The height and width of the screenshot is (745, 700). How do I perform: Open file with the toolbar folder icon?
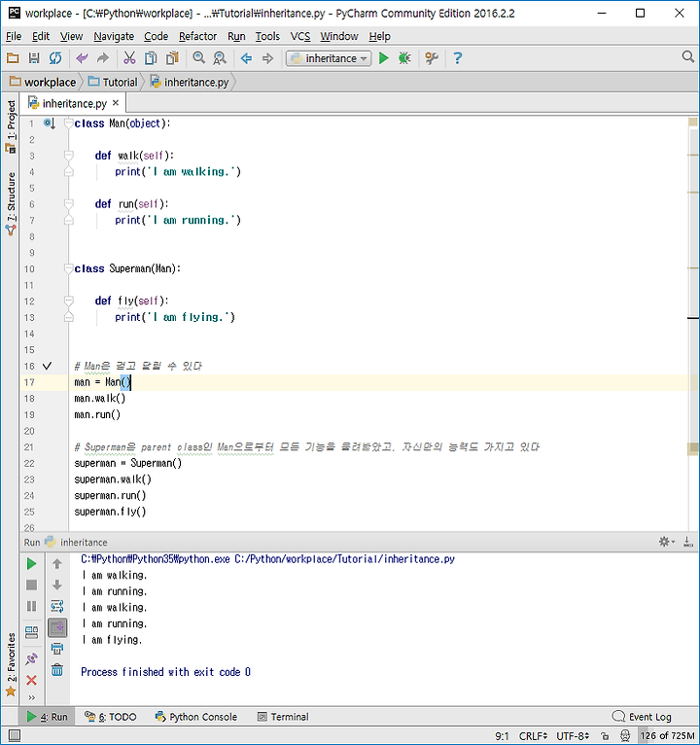(x=13, y=58)
